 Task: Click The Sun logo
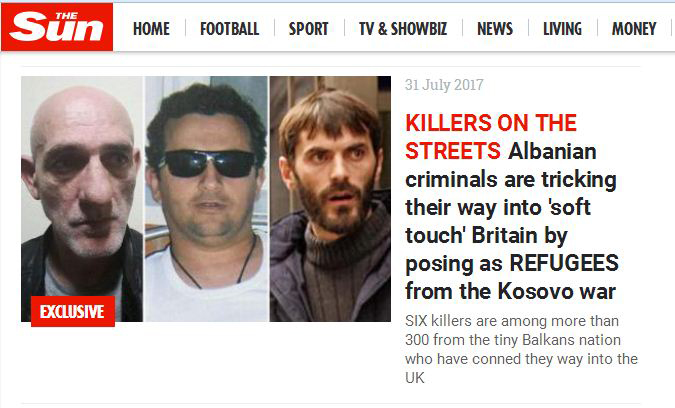(57, 27)
